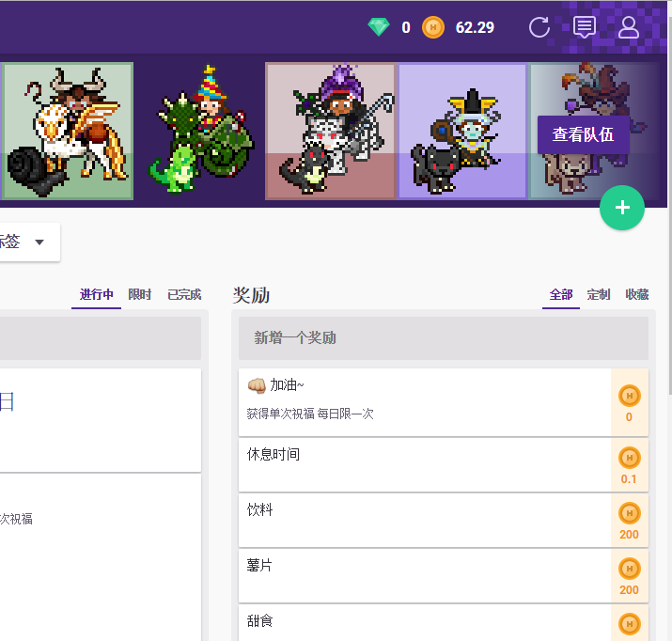Open the user profile icon
672x641 pixels.
coord(628,27)
